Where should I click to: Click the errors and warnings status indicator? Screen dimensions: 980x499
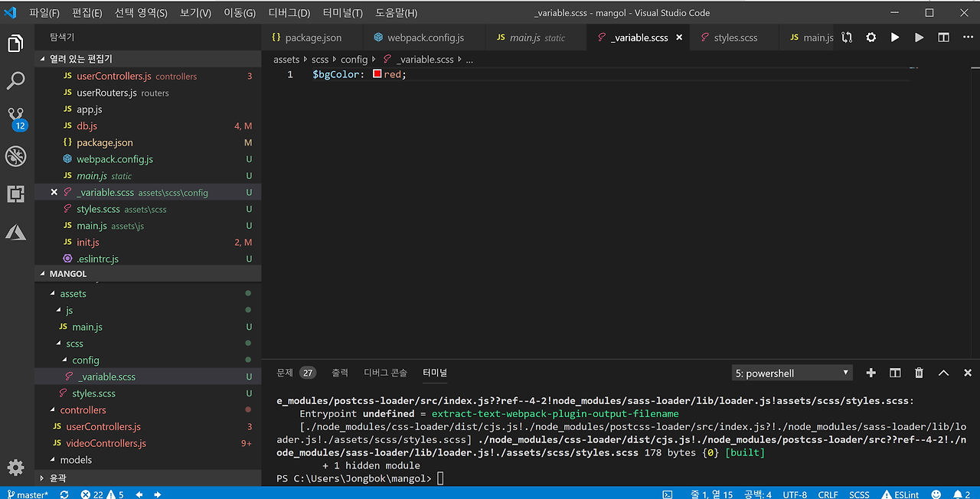click(x=102, y=494)
